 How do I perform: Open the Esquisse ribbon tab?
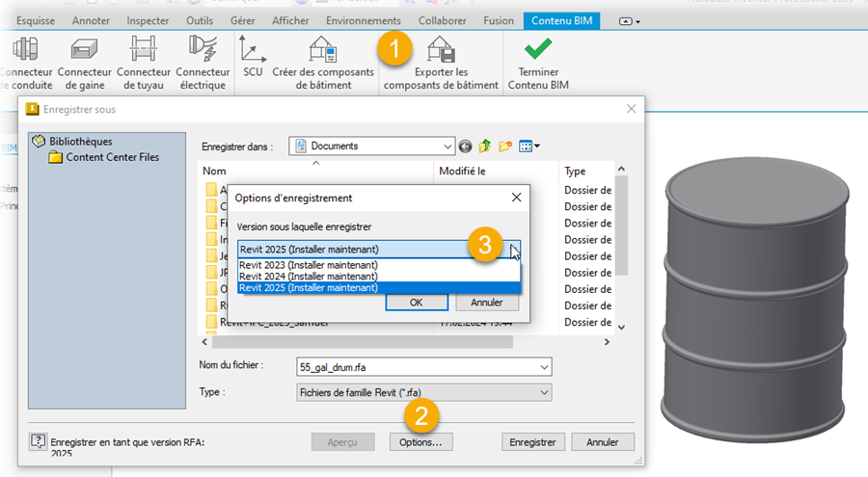(36, 21)
